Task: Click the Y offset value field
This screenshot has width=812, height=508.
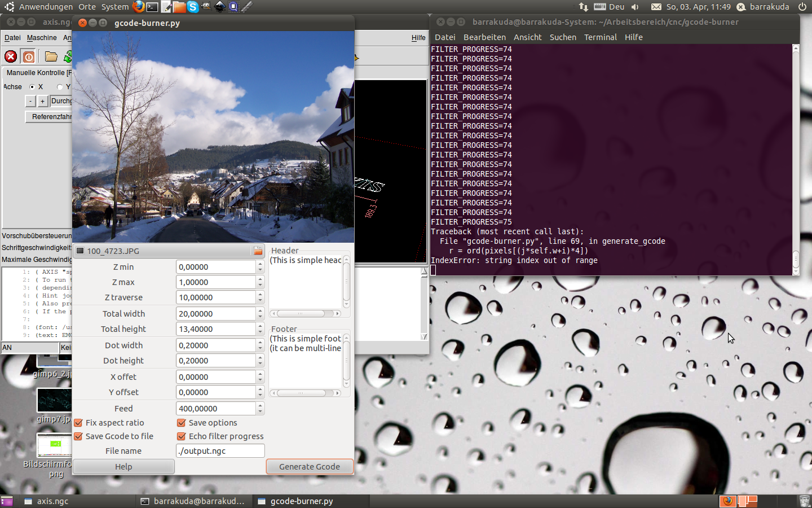Action: click(x=216, y=392)
